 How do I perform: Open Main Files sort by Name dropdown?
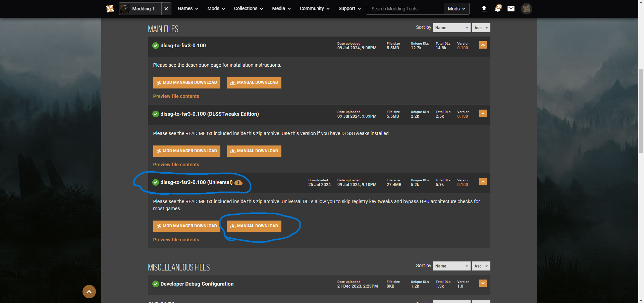451,28
